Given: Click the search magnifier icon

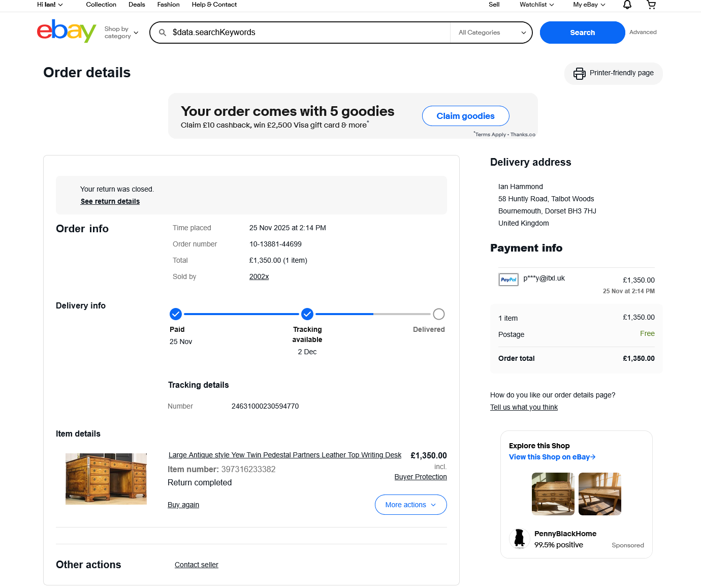Looking at the screenshot, I should tap(163, 33).
